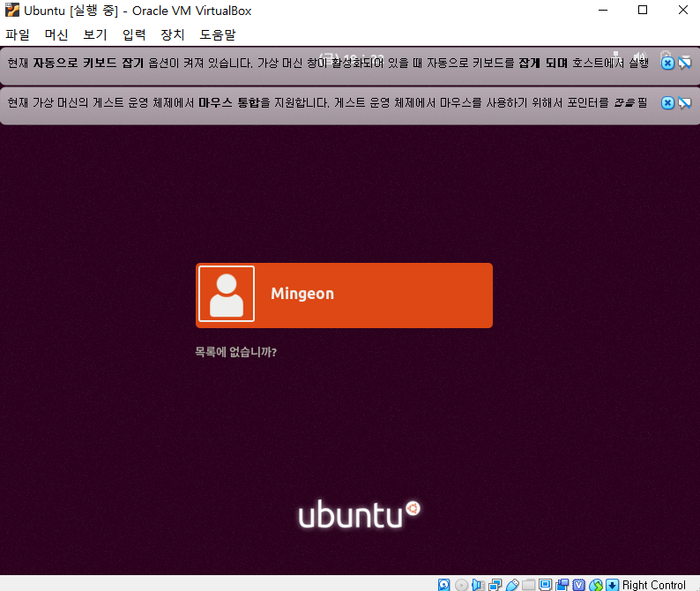Minimize the VirtualBox window

click(603, 10)
